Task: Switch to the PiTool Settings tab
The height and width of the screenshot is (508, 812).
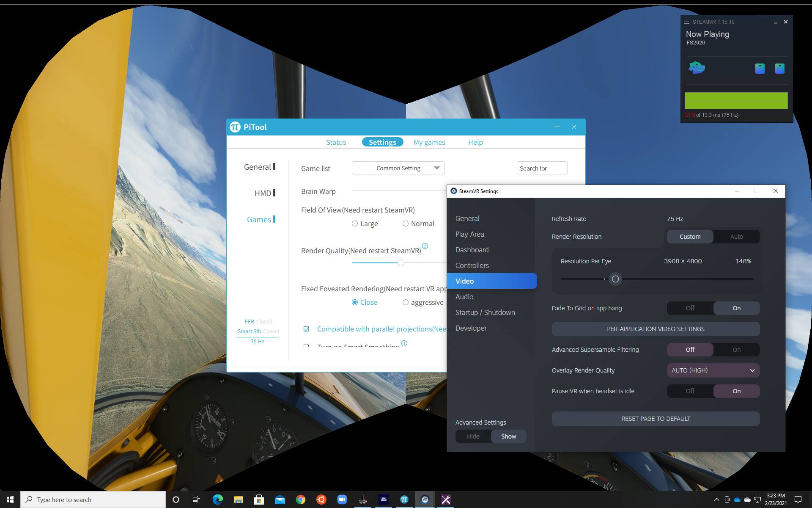Action: (x=382, y=142)
